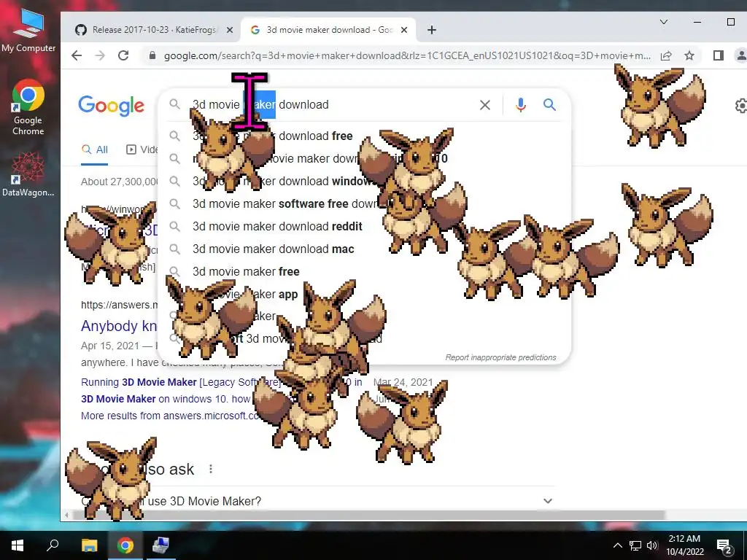The height and width of the screenshot is (560, 747).
Task: Open clock showing 2:12 AM
Action: point(684,545)
